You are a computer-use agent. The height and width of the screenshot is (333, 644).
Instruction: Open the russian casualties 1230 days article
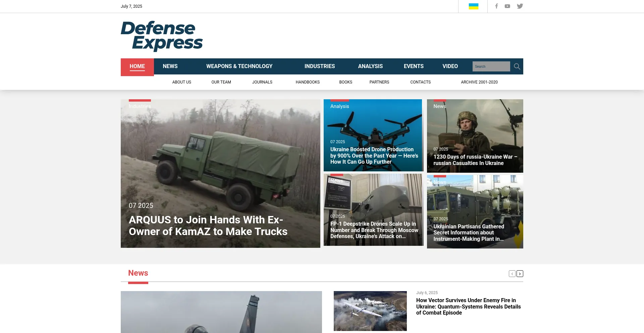(x=475, y=160)
